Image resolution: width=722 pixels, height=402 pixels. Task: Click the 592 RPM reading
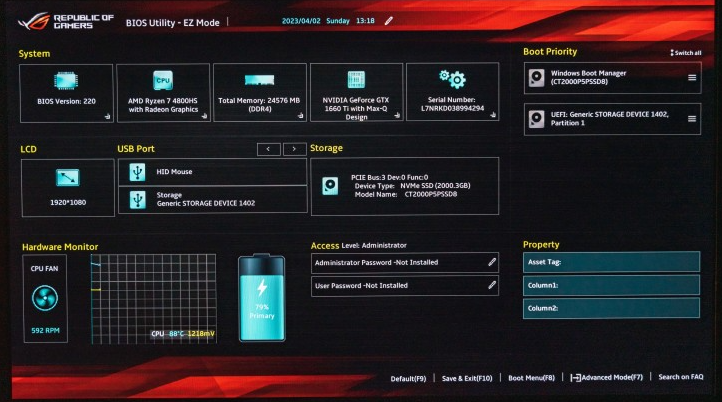click(x=45, y=330)
